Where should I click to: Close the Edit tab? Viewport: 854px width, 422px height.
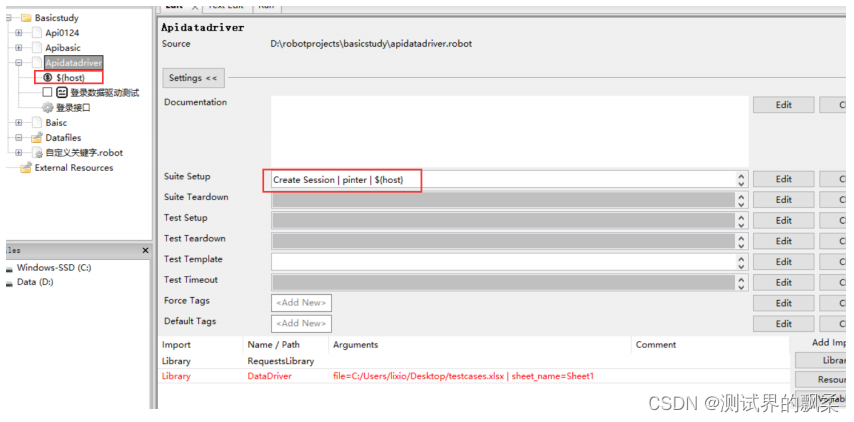click(195, 7)
